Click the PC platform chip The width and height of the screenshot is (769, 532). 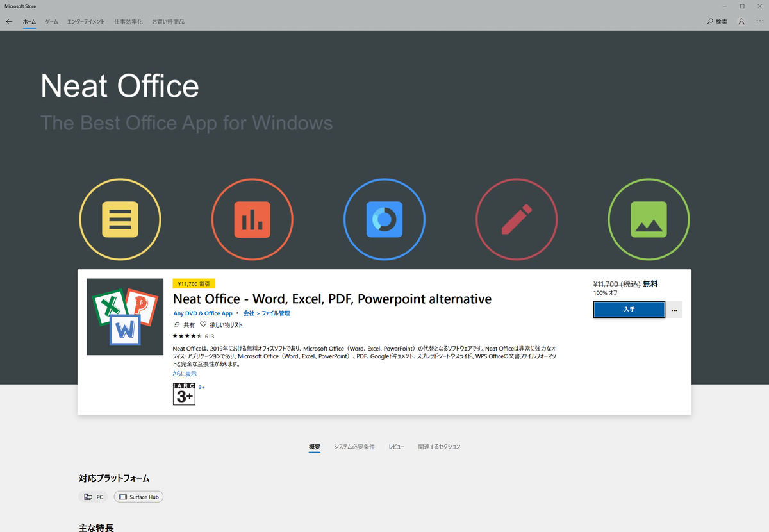[x=94, y=497]
